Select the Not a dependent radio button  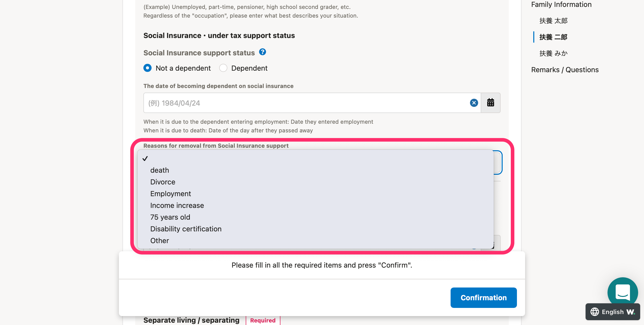tap(147, 68)
